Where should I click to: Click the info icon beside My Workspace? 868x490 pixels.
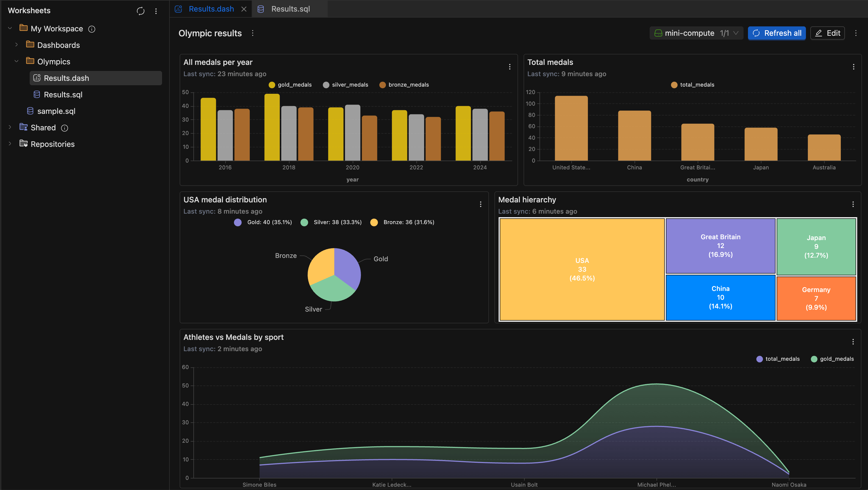[x=92, y=29]
